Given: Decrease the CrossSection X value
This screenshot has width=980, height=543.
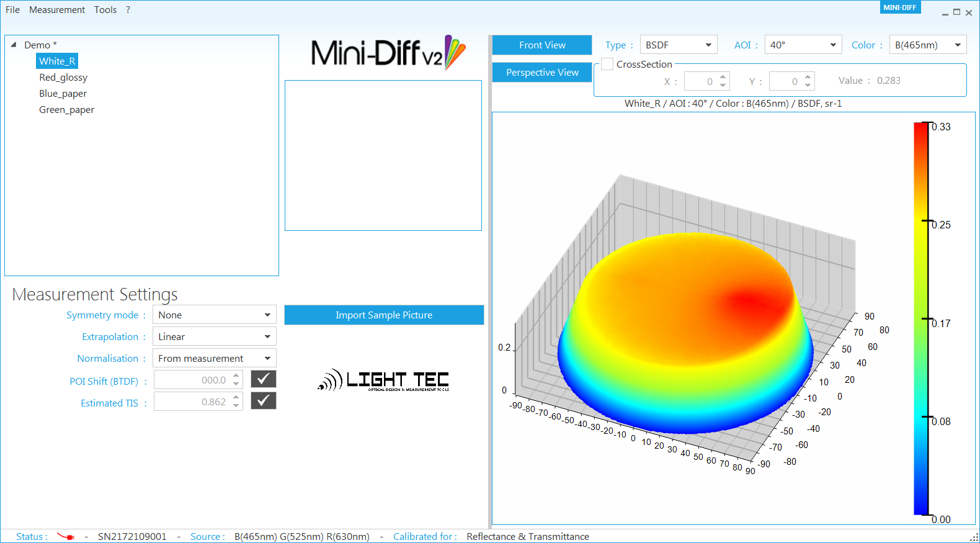Looking at the screenshot, I should (x=723, y=85).
